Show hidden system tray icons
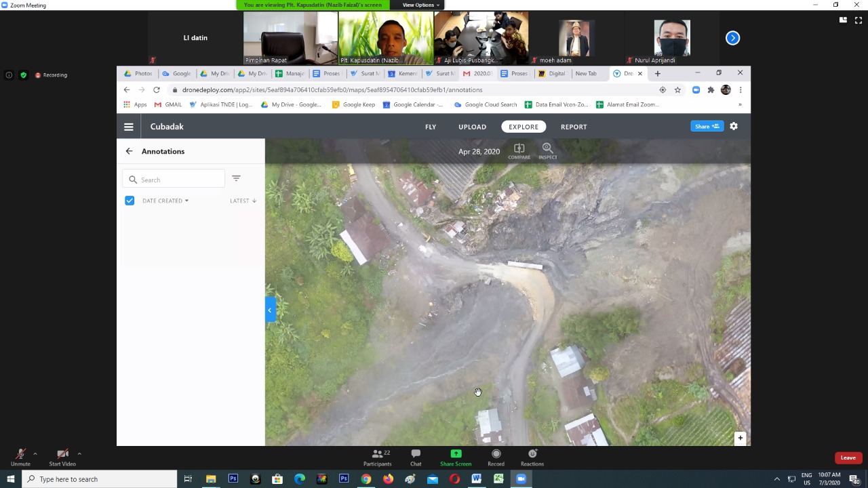Screen dimensions: 868x488 pyautogui.click(x=777, y=479)
